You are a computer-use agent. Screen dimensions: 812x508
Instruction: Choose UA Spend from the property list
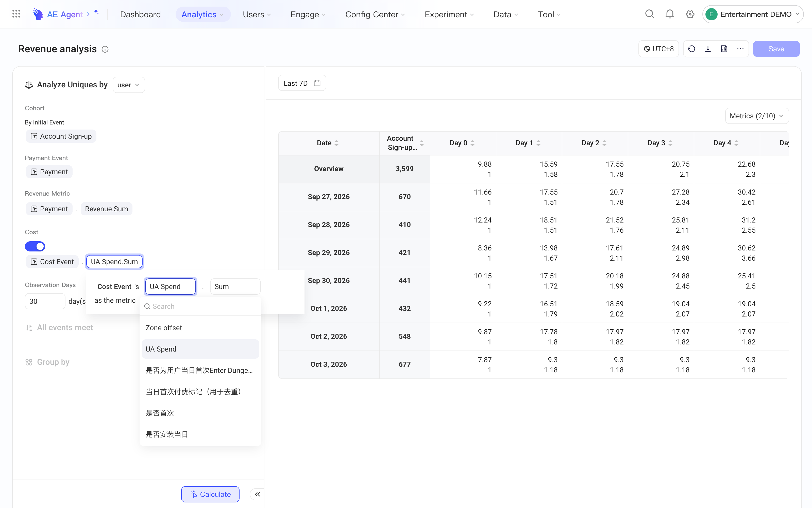point(200,349)
